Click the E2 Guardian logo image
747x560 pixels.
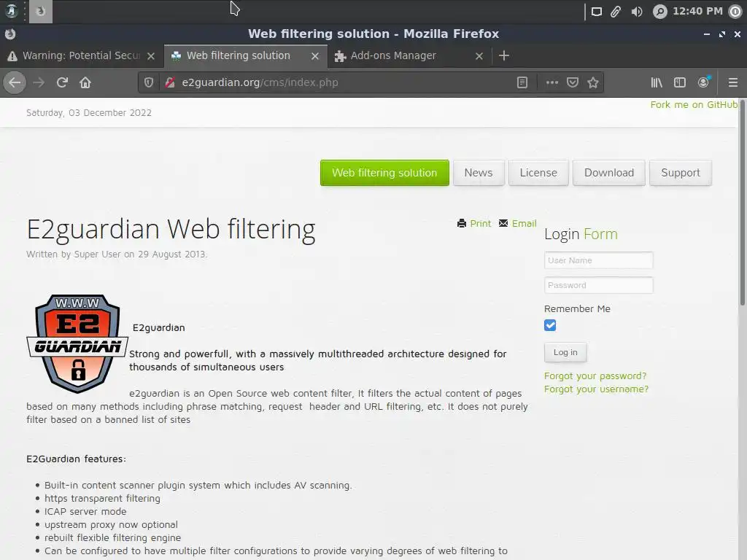[77, 344]
